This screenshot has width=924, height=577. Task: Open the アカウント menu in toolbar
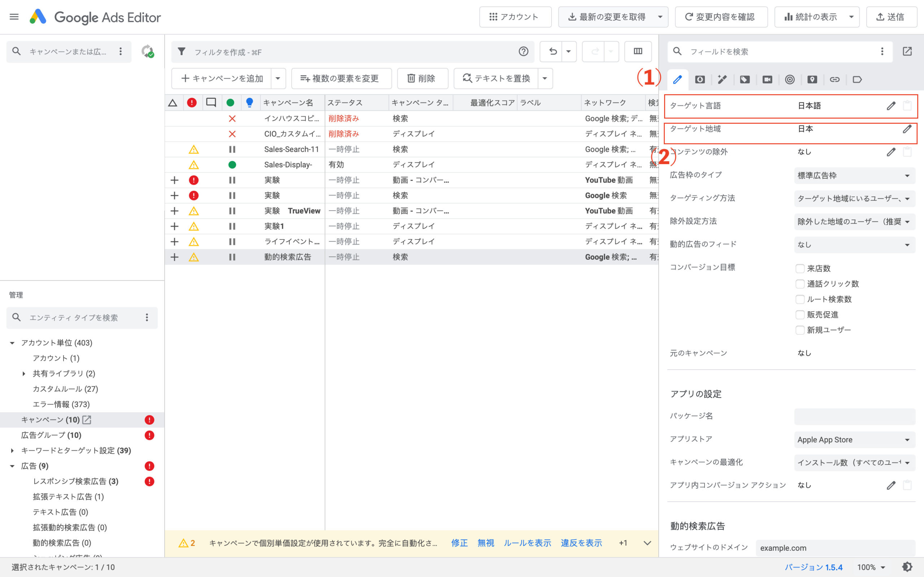[x=515, y=17]
